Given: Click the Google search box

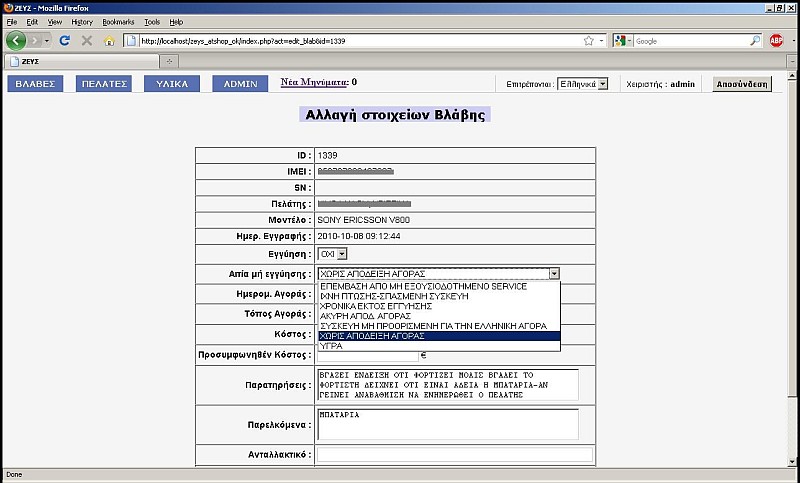Looking at the screenshot, I should tap(691, 41).
